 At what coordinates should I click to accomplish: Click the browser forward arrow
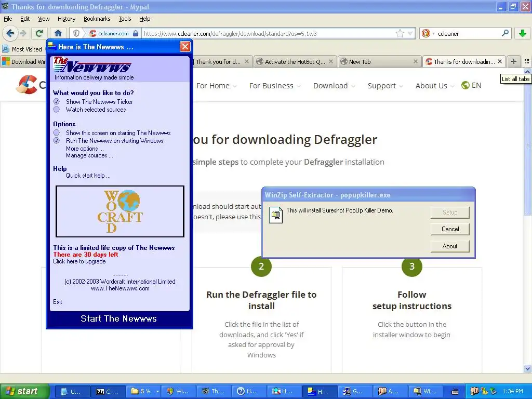click(x=23, y=33)
